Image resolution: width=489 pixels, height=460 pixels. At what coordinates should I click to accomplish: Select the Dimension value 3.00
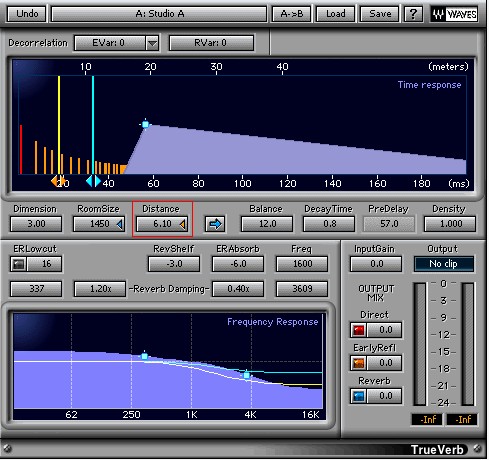36,224
